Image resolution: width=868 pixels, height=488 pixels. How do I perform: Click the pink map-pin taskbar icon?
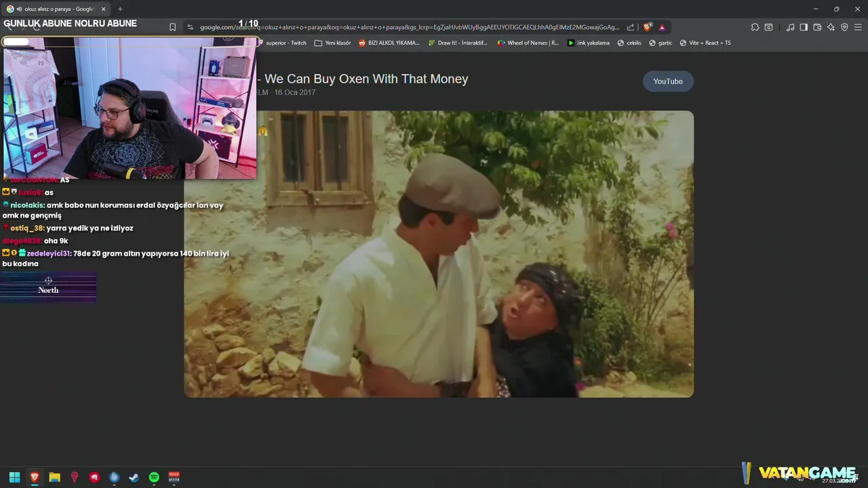pyautogui.click(x=75, y=477)
